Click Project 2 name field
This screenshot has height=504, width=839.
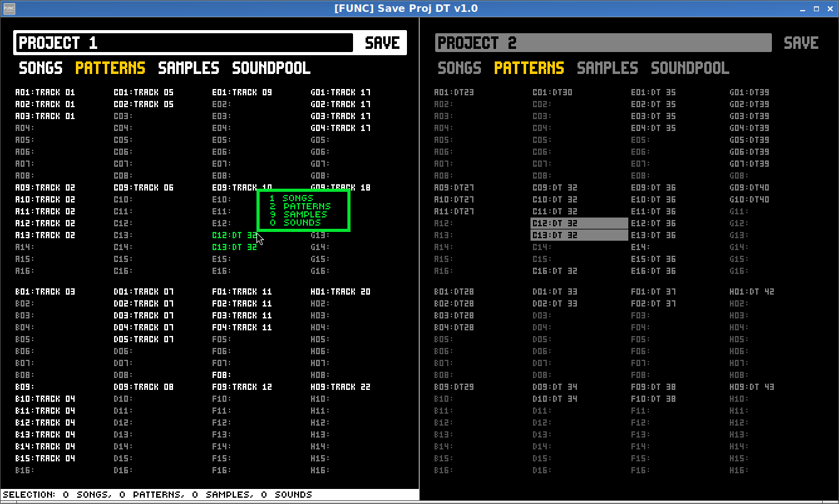tap(602, 43)
